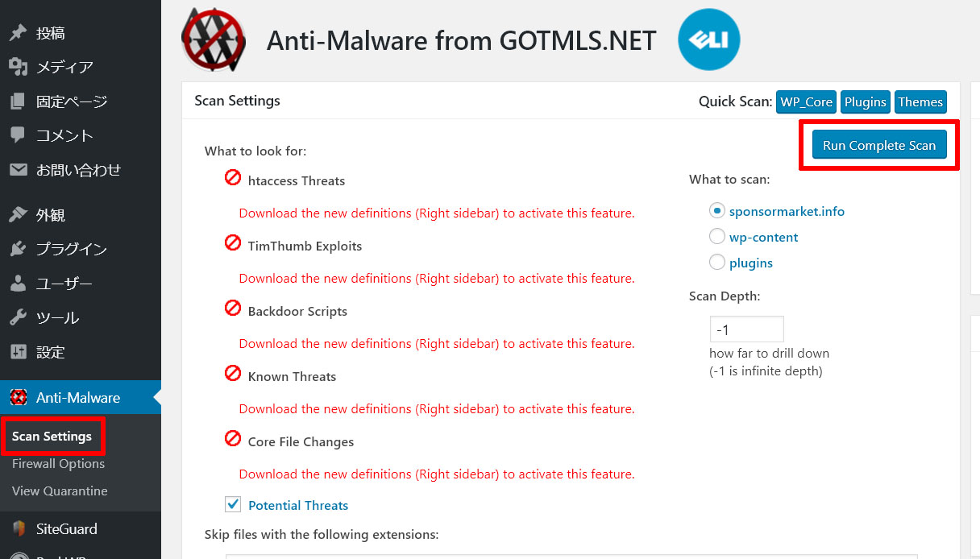The width and height of the screenshot is (980, 559).
Task: Click the 固定ページ pages icon
Action: [x=18, y=101]
